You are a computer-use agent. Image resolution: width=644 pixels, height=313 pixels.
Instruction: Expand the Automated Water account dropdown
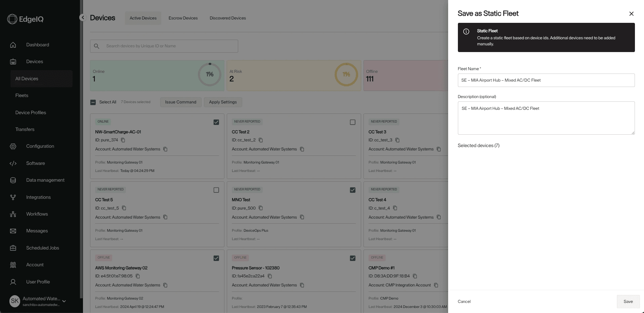[x=64, y=301]
